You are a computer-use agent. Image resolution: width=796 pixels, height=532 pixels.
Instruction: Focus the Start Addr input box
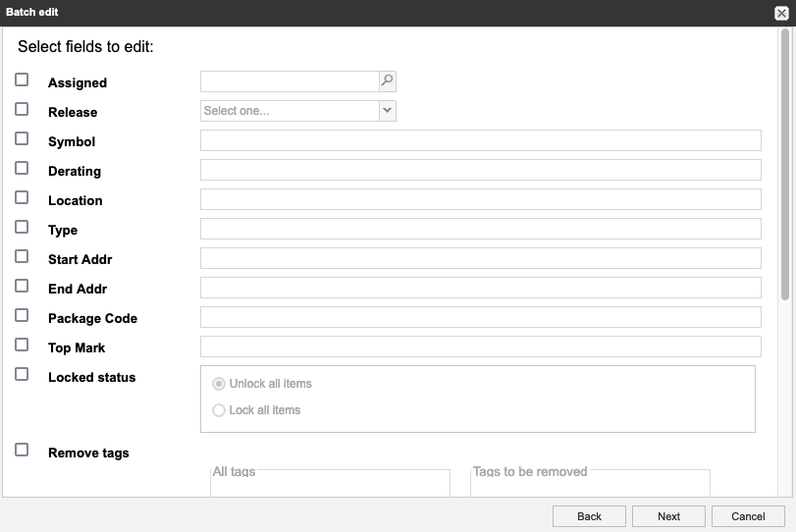pos(480,258)
